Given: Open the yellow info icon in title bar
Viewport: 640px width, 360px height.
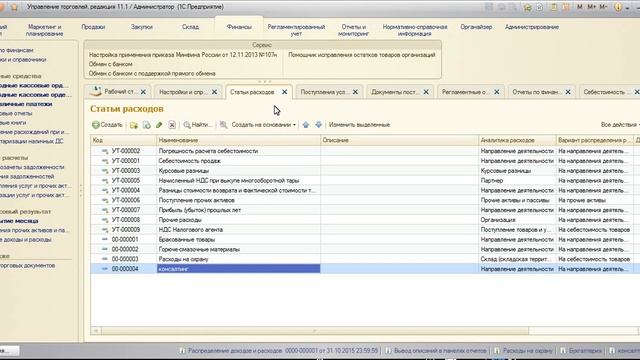Looking at the screenshot, I should point(618,7).
